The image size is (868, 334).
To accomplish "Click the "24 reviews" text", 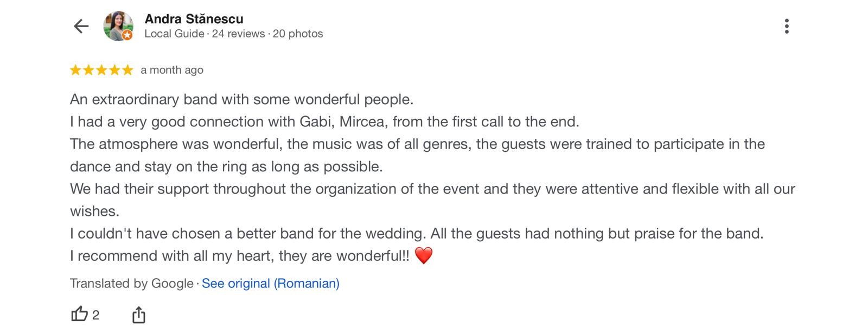I will 238,34.
